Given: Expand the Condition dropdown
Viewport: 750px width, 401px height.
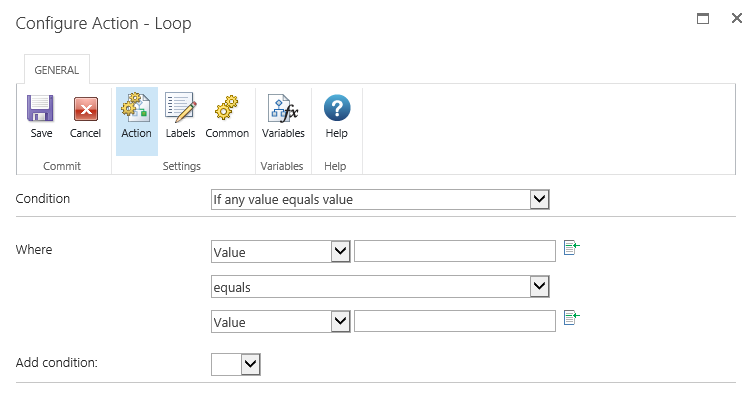Looking at the screenshot, I should pos(540,200).
